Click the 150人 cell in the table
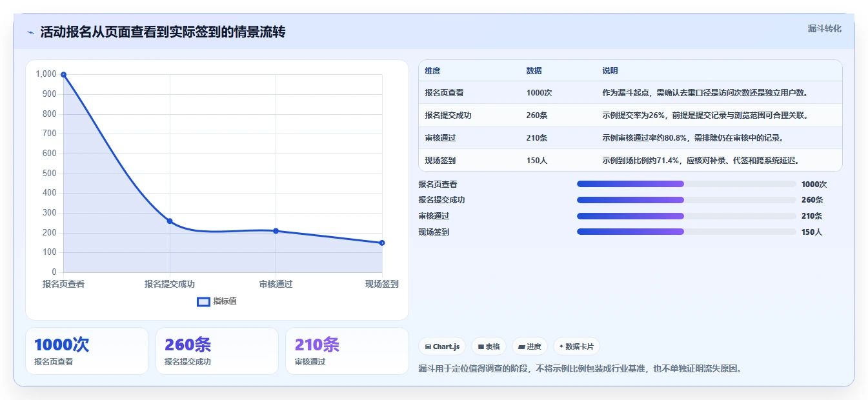 [537, 161]
